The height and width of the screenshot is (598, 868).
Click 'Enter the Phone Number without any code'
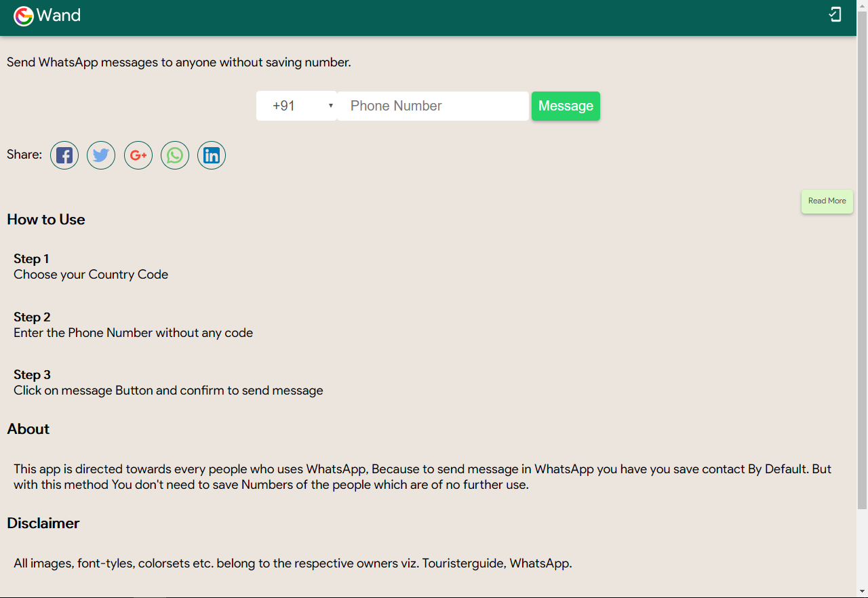(x=134, y=333)
